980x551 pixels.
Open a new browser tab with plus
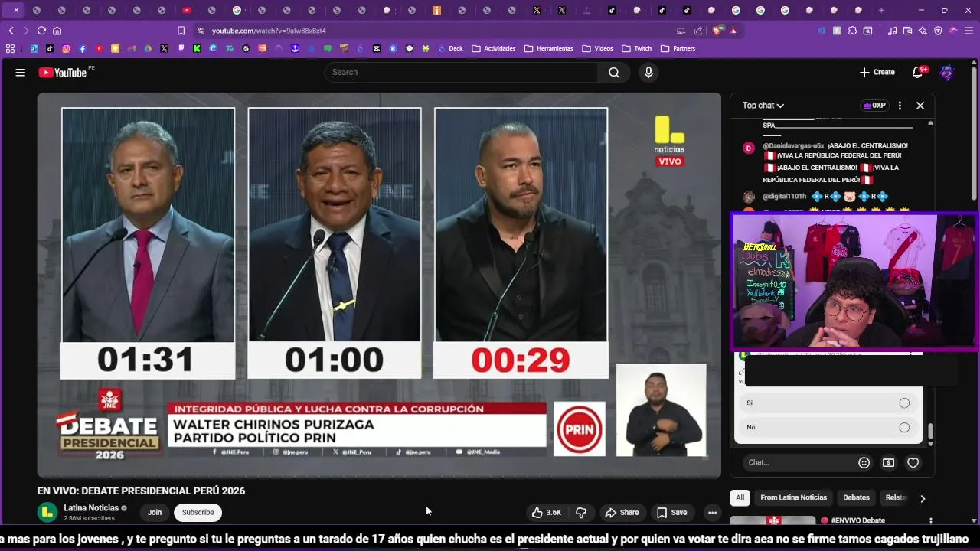(x=881, y=10)
